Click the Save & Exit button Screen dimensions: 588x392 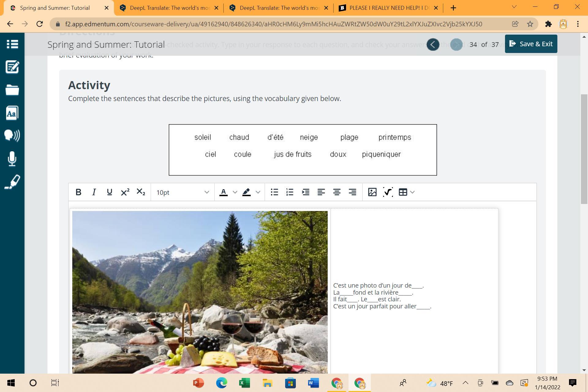pyautogui.click(x=531, y=44)
